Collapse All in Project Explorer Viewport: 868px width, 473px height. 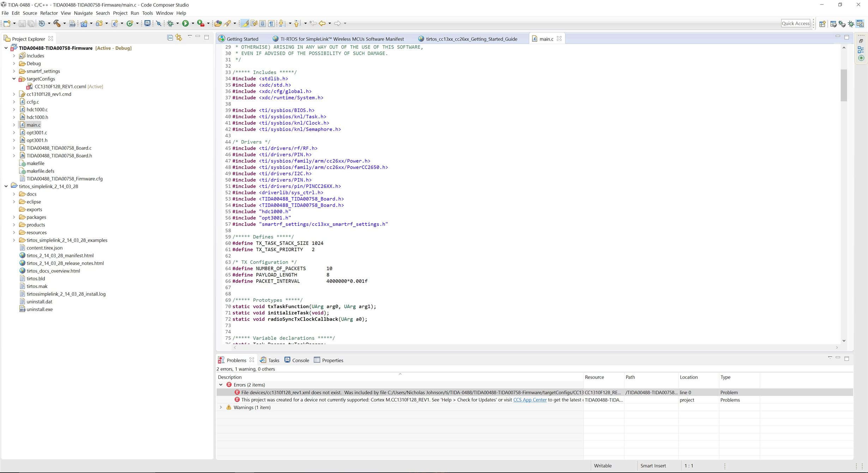[x=170, y=37]
